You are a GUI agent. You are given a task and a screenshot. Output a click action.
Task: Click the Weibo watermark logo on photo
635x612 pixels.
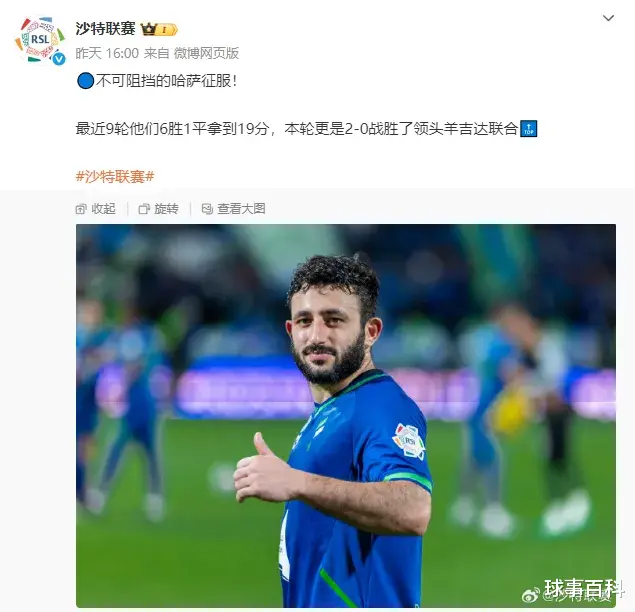(531, 595)
